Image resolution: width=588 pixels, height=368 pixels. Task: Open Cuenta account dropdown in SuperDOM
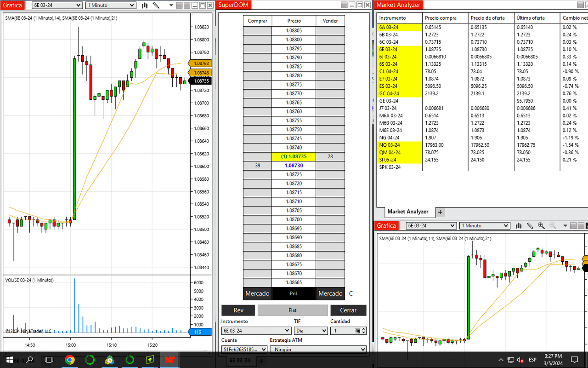click(244, 349)
